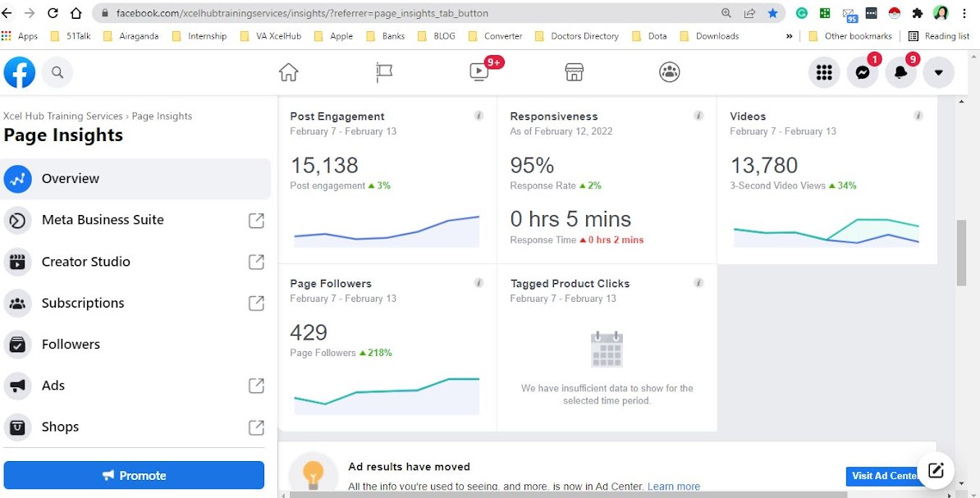
Task: Open the Extensions puzzle icon
Action: pyautogui.click(x=918, y=13)
